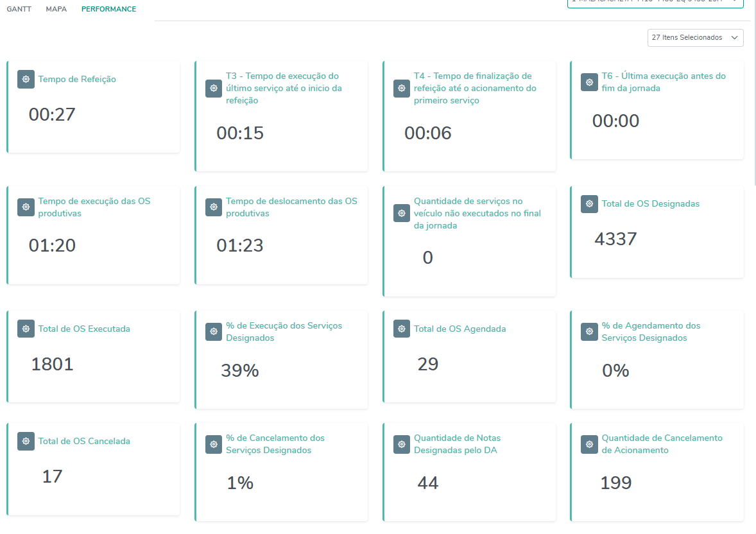Viewport: 756px width, 534px height.
Task: Open the MAPA tab
Action: pos(56,10)
